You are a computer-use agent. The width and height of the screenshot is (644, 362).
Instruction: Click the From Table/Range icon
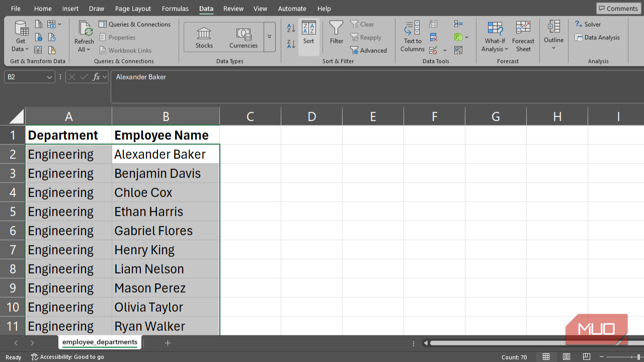coord(39,50)
